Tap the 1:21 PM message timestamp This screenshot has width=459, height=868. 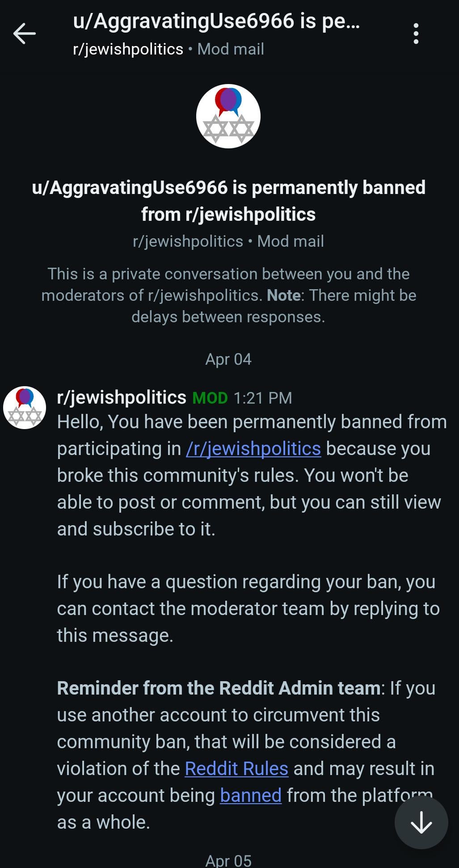coord(263,398)
